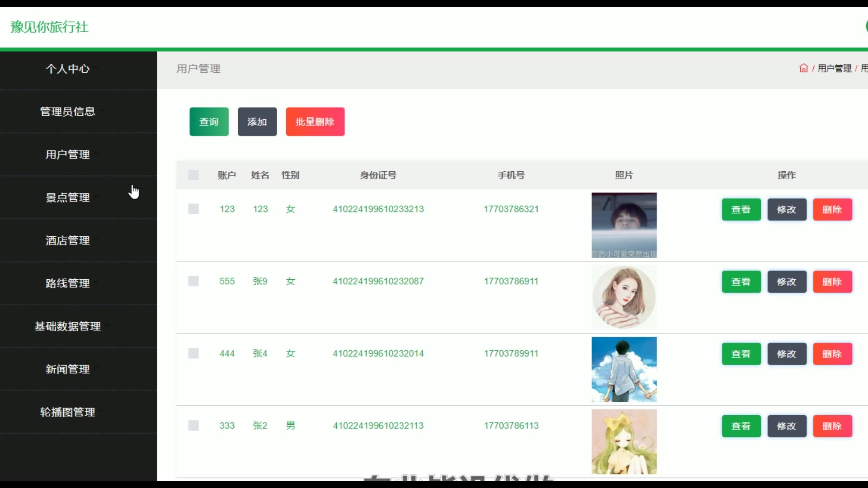Screen dimensions: 868x488
Task: Click account cell 444
Action: tap(227, 353)
